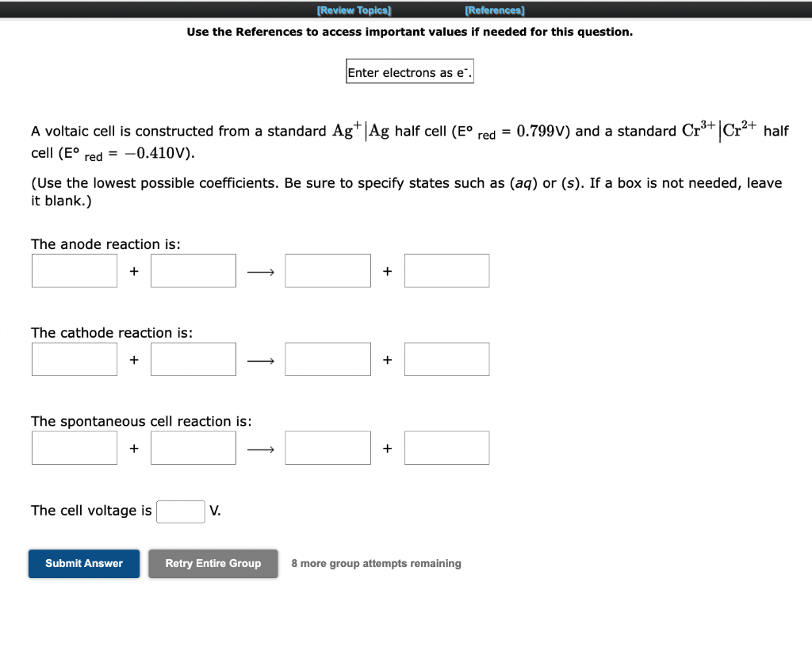Click the Submit Answer button
This screenshot has height=655, width=812.
point(83,563)
